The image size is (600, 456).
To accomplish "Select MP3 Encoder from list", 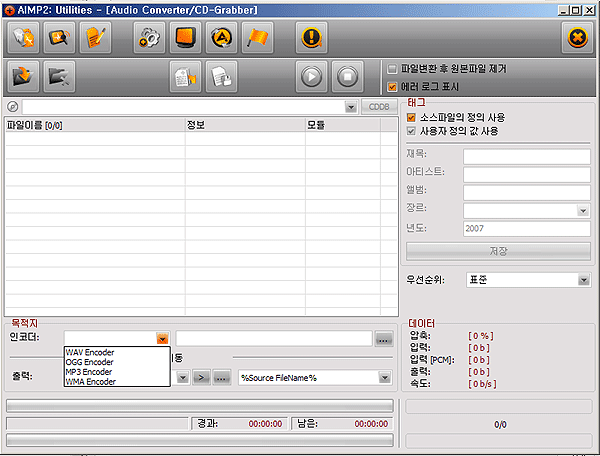I will point(117,372).
